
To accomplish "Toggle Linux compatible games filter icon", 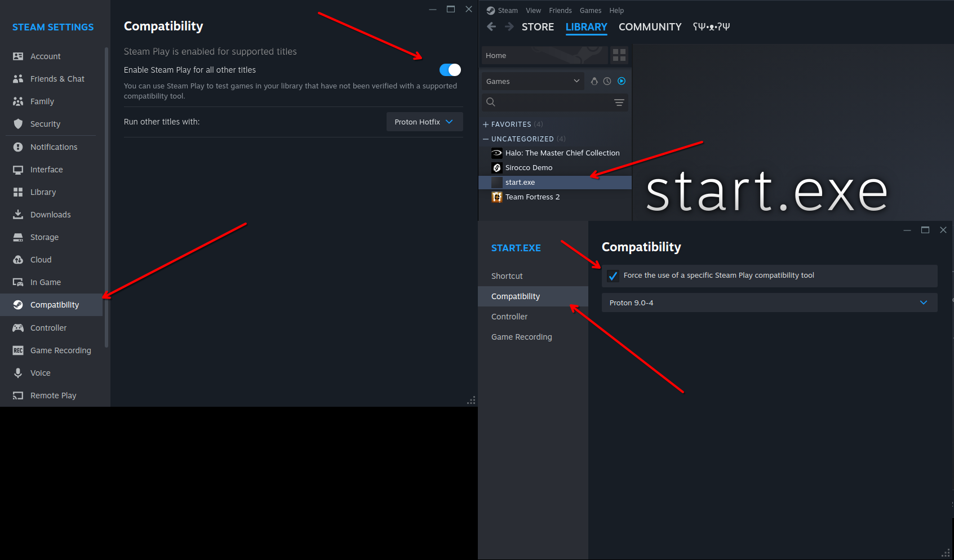I will (x=594, y=81).
